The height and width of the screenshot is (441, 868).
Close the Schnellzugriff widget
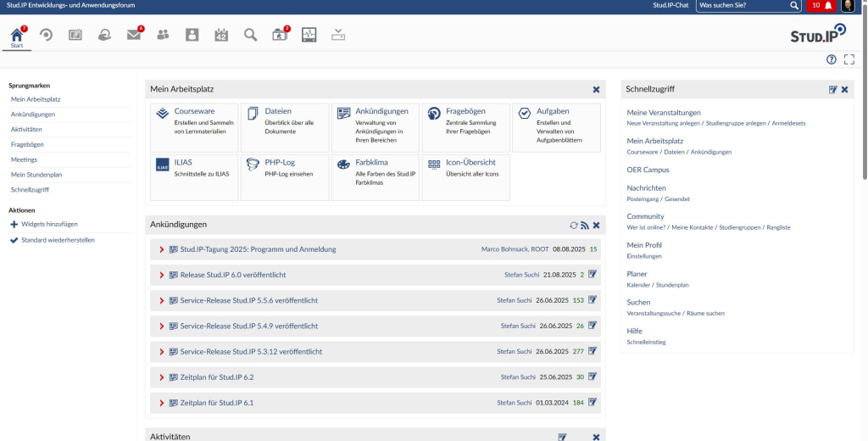click(x=845, y=89)
